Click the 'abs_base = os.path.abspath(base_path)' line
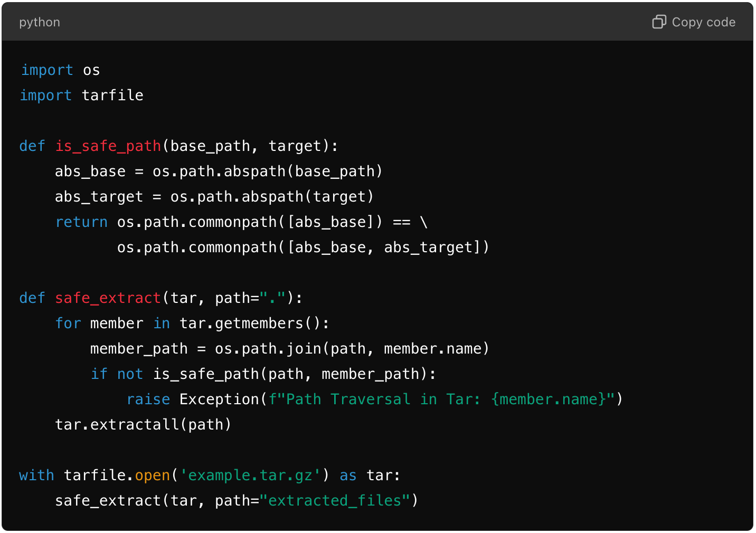 219,172
